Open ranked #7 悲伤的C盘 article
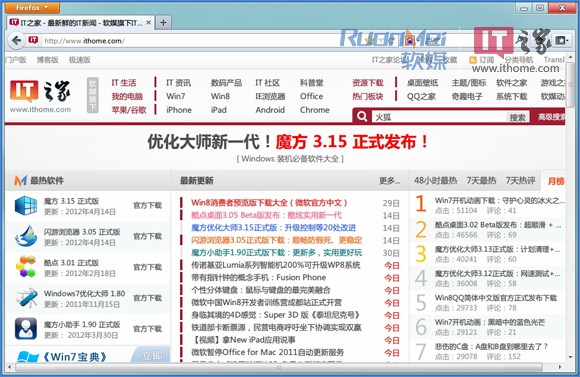This screenshot has width=580, height=377. click(491, 347)
